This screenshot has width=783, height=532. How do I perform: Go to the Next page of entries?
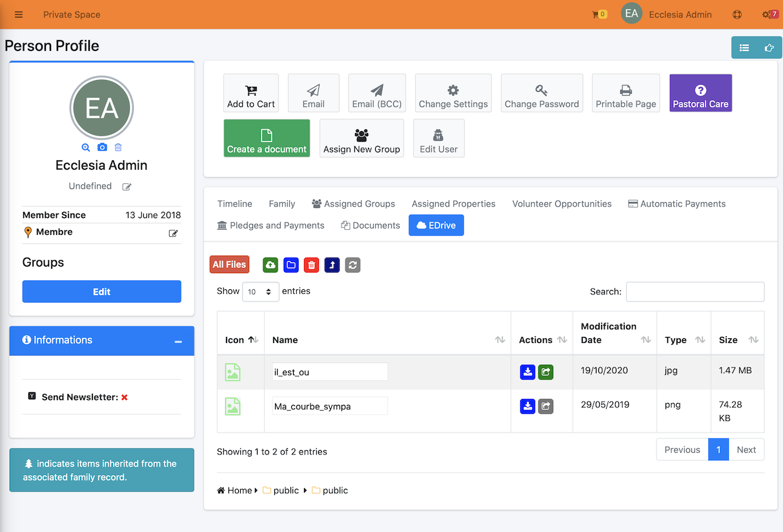point(746,450)
